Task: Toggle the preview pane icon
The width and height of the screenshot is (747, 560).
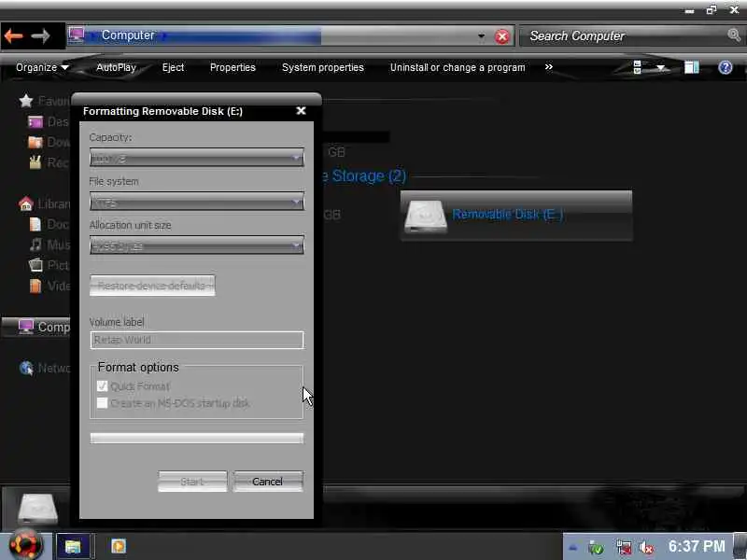Action: (x=691, y=67)
